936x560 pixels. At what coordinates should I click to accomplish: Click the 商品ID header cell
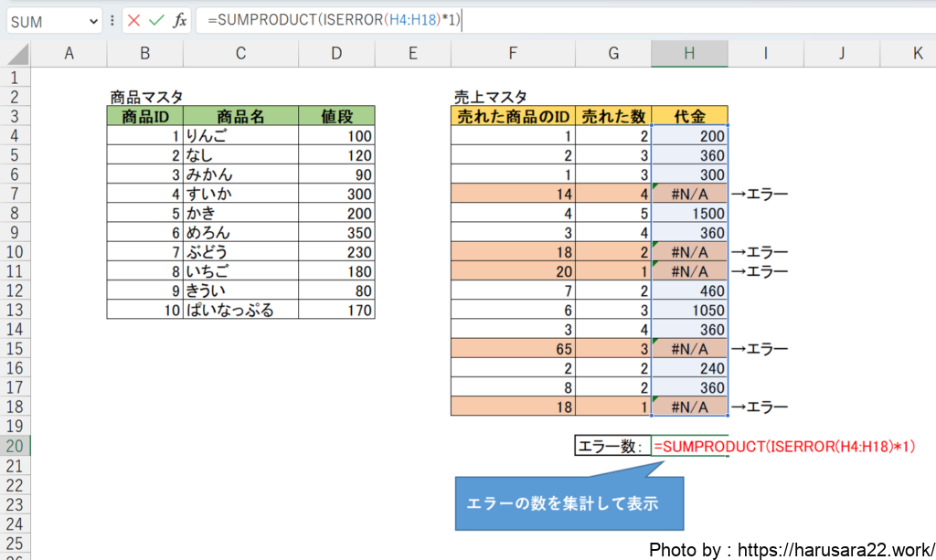(x=144, y=116)
